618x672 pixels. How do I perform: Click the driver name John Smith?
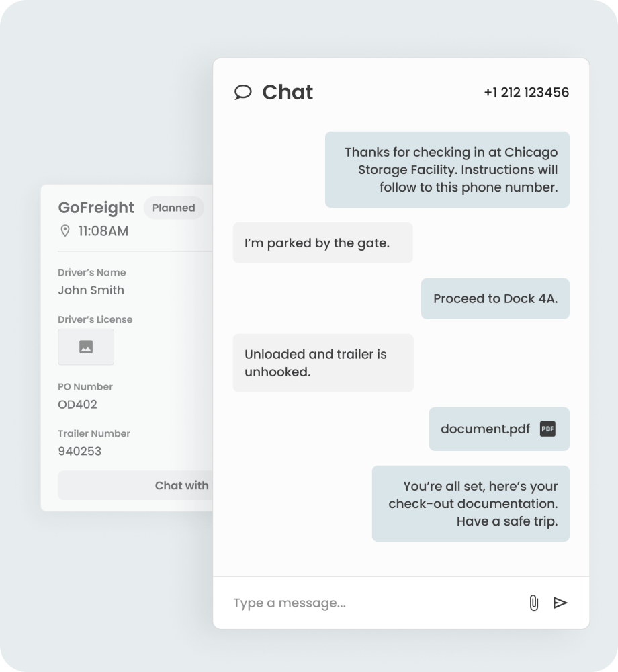coord(91,290)
